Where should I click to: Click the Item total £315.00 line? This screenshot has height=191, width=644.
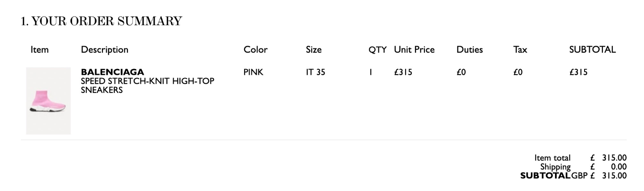pyautogui.click(x=580, y=158)
